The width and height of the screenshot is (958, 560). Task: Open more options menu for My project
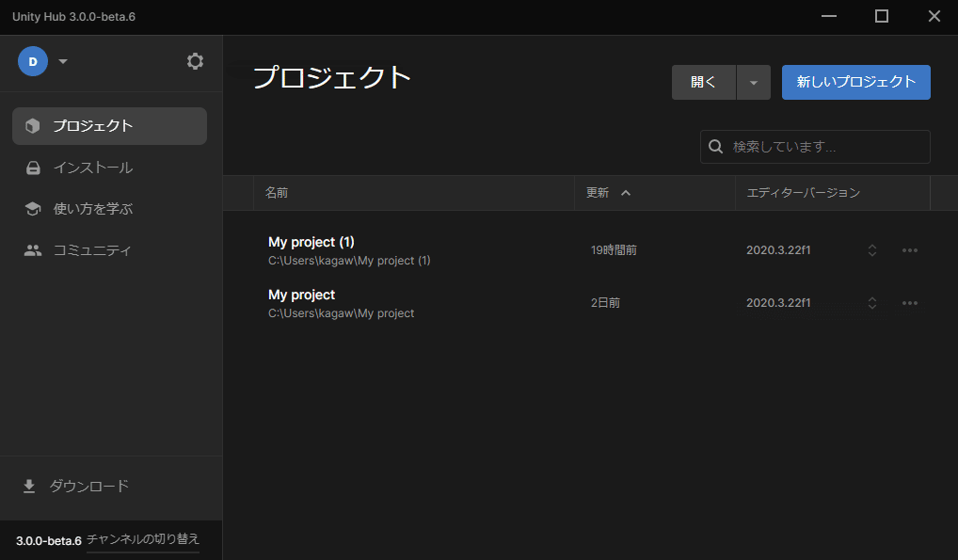click(x=910, y=303)
